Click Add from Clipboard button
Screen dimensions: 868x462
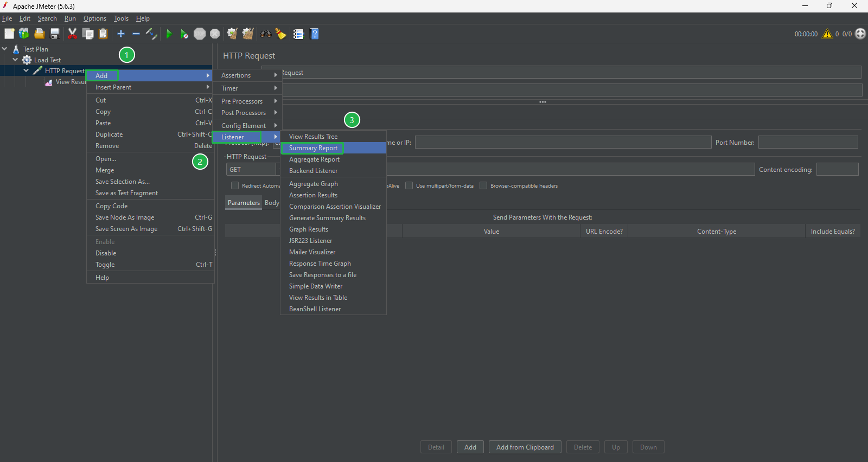[x=525, y=447]
